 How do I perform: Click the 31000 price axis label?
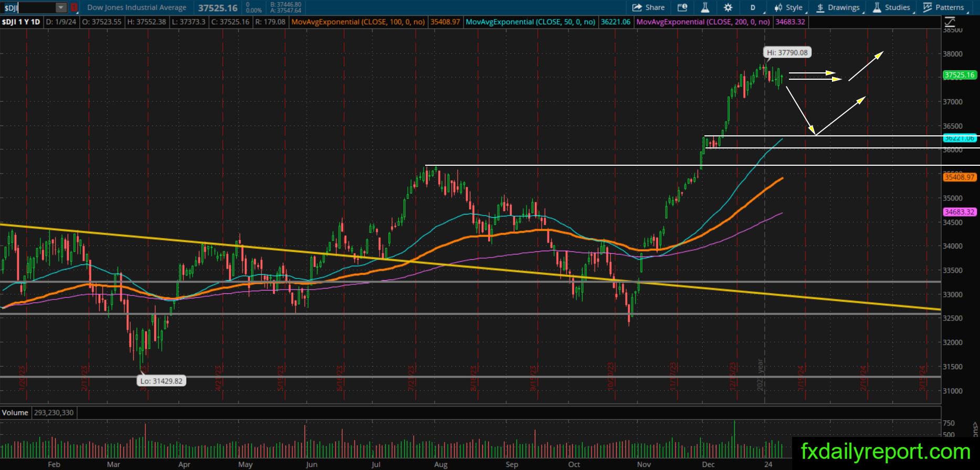(953, 391)
